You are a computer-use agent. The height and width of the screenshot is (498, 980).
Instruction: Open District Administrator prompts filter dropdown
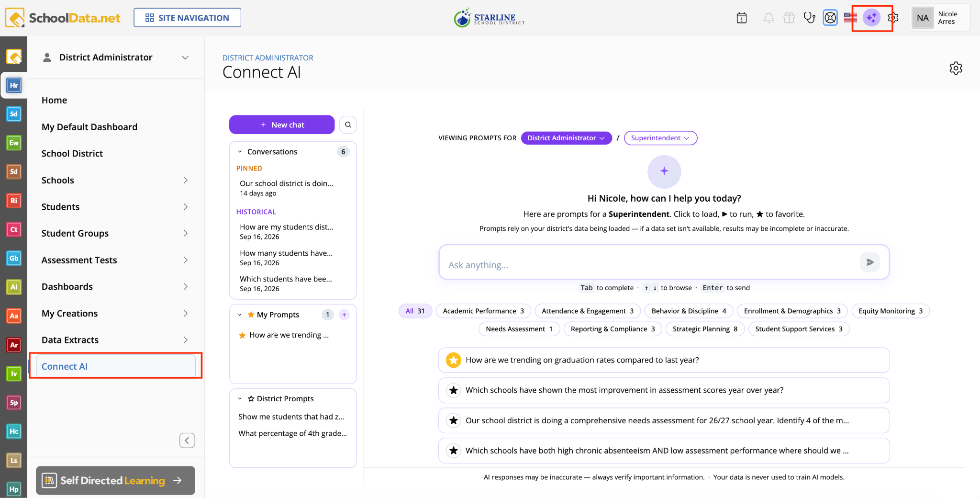point(566,138)
